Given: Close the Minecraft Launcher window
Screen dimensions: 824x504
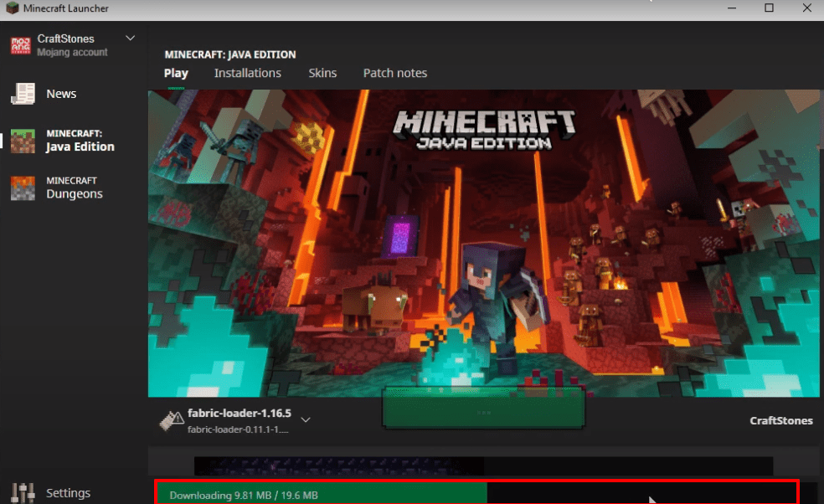Looking at the screenshot, I should [806, 8].
